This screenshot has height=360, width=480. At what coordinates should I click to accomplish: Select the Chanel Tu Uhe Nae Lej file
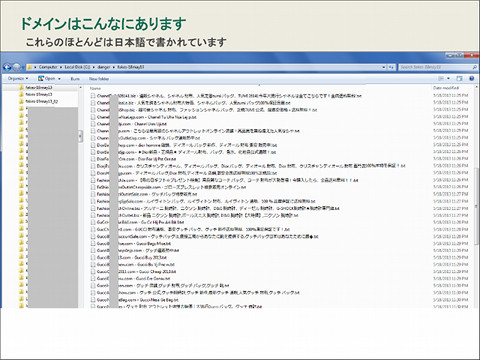point(146,117)
